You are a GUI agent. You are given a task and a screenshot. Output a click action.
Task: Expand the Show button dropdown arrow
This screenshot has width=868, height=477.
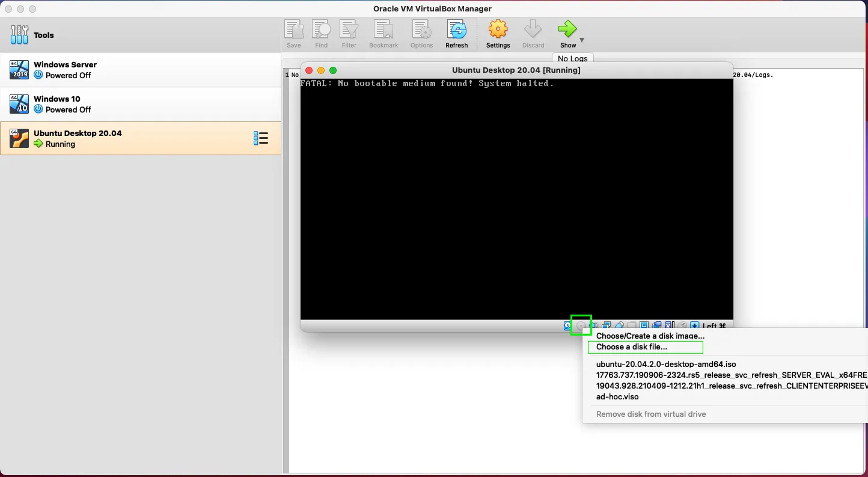coord(581,40)
